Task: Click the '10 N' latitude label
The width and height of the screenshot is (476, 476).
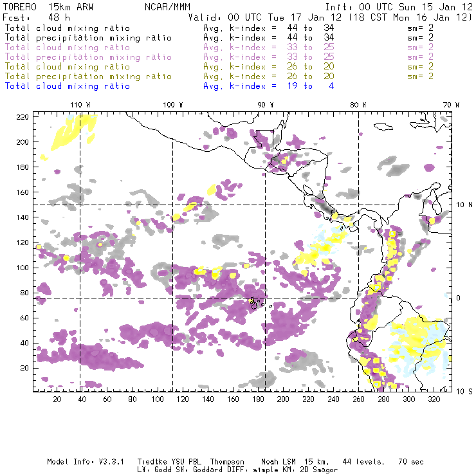Action: coord(464,205)
